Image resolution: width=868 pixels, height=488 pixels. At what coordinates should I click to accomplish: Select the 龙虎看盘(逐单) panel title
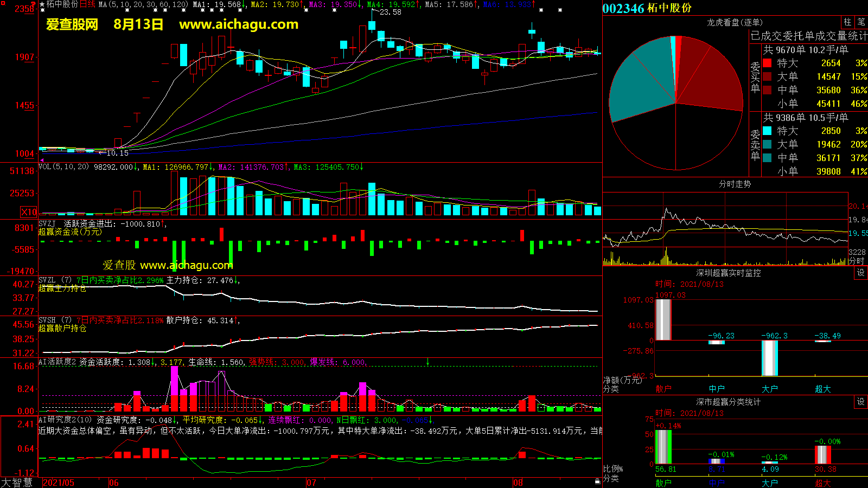click(735, 22)
